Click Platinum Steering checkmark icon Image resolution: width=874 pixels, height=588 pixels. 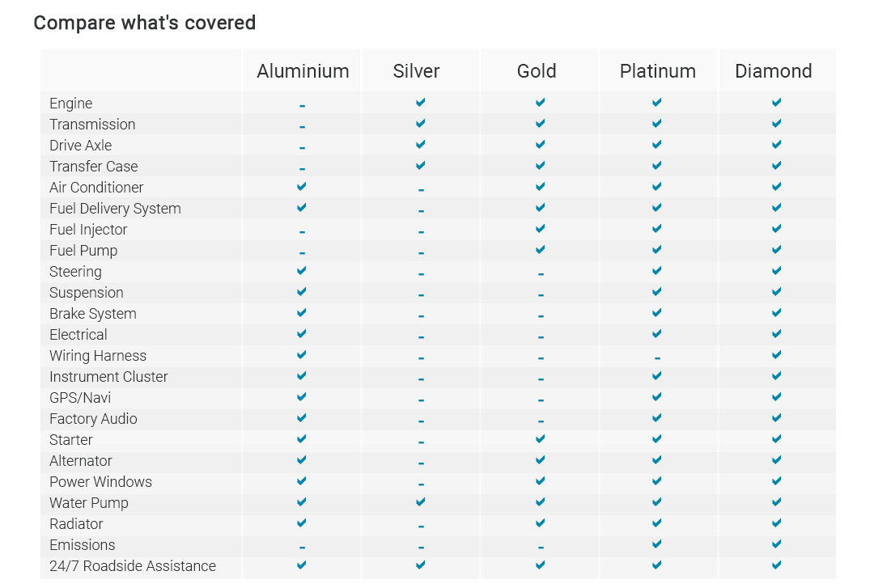click(x=656, y=271)
